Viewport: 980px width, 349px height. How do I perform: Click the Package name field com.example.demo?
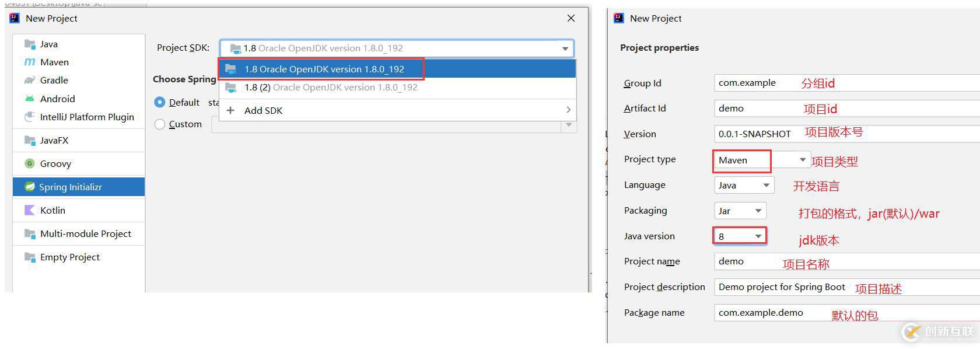847,312
